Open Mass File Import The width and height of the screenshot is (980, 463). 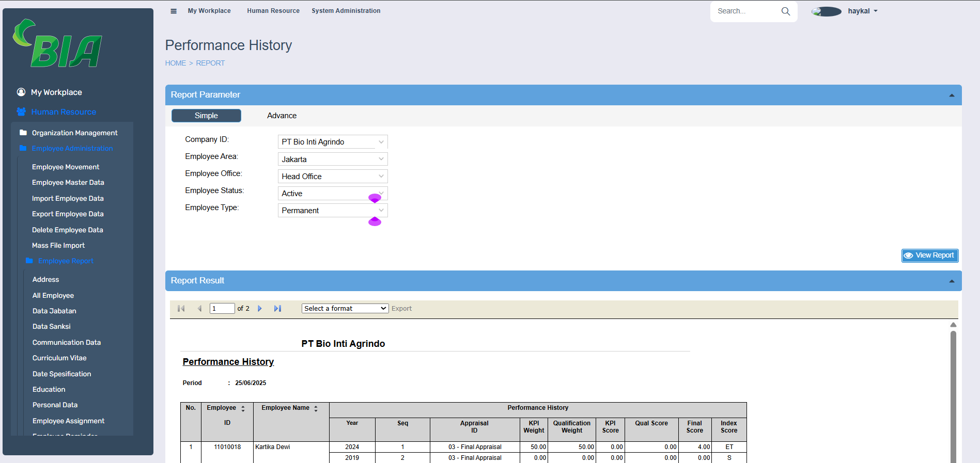[58, 246]
